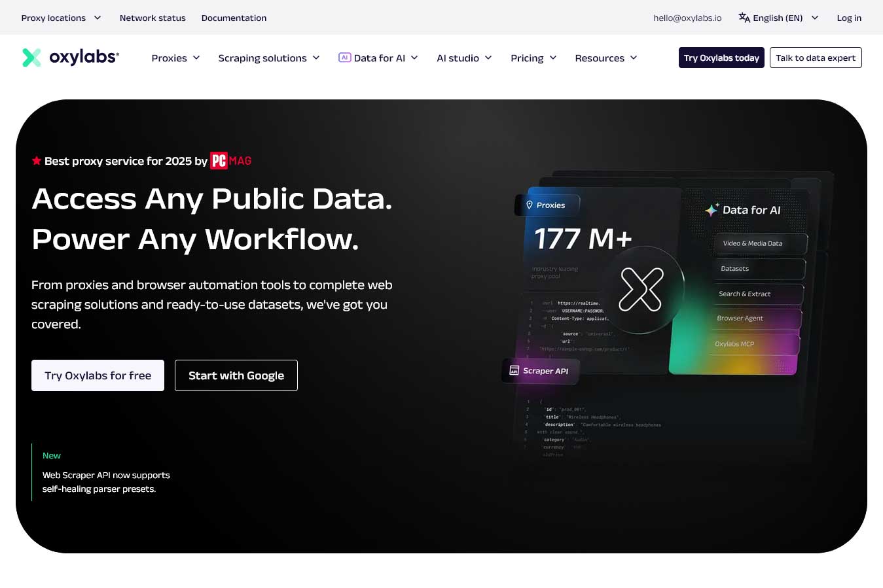This screenshot has height=588, width=883.
Task: Expand the Proxy locations dropdown
Action: 61,18
